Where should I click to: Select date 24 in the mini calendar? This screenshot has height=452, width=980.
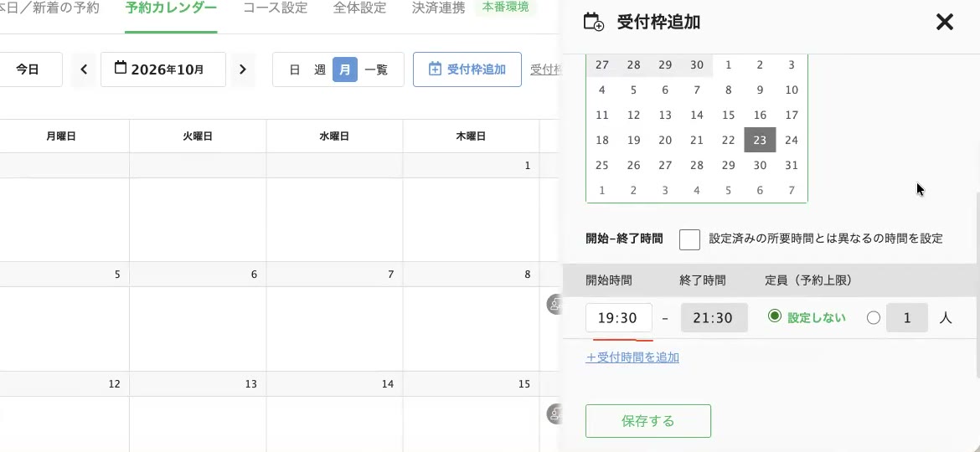(792, 140)
